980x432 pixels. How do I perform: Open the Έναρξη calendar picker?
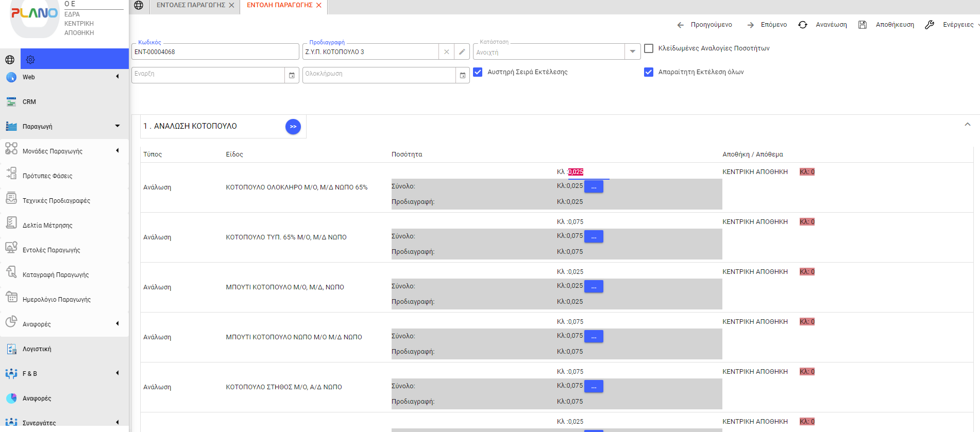(292, 75)
